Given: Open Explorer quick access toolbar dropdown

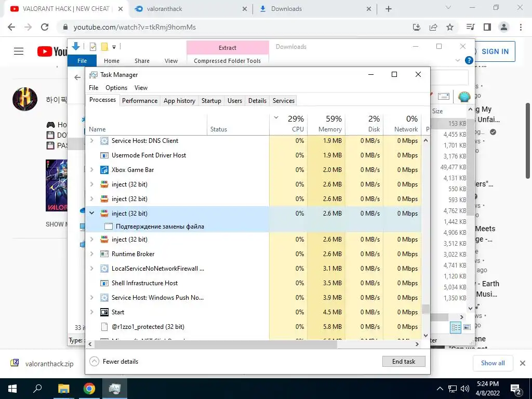Looking at the screenshot, I should 114,47.
